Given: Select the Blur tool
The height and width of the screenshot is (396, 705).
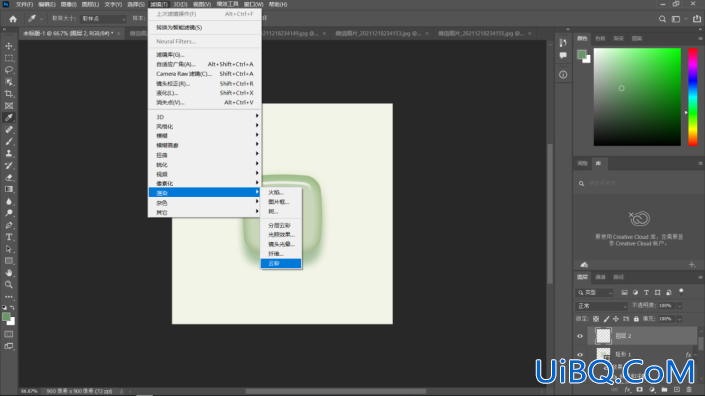Looking at the screenshot, I should [9, 201].
